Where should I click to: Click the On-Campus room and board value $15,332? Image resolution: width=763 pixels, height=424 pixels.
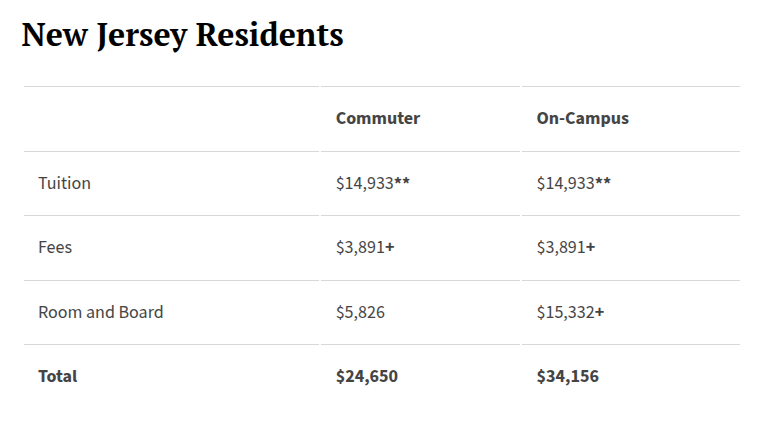coord(565,311)
